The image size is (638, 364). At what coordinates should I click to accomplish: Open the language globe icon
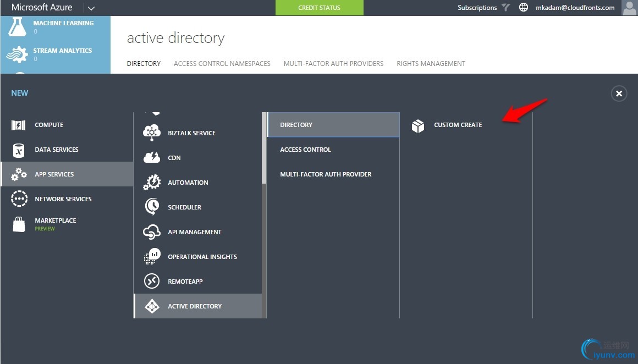(x=524, y=7)
